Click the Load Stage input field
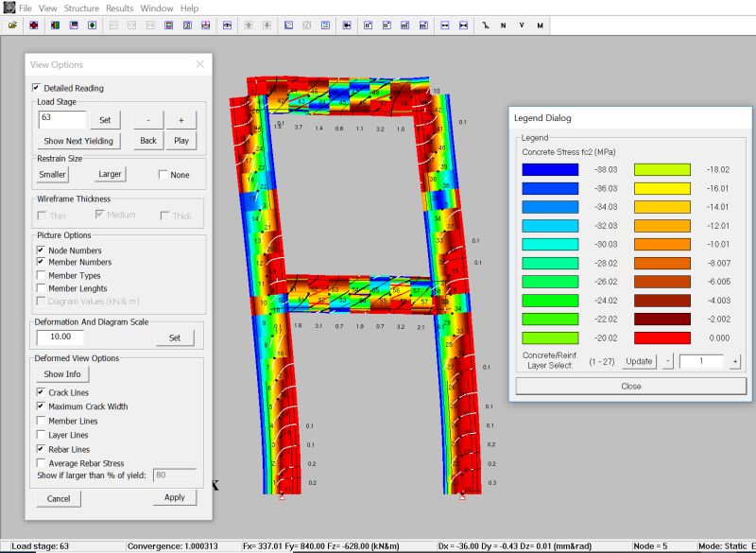Image resolution: width=756 pixels, height=553 pixels. click(x=62, y=118)
